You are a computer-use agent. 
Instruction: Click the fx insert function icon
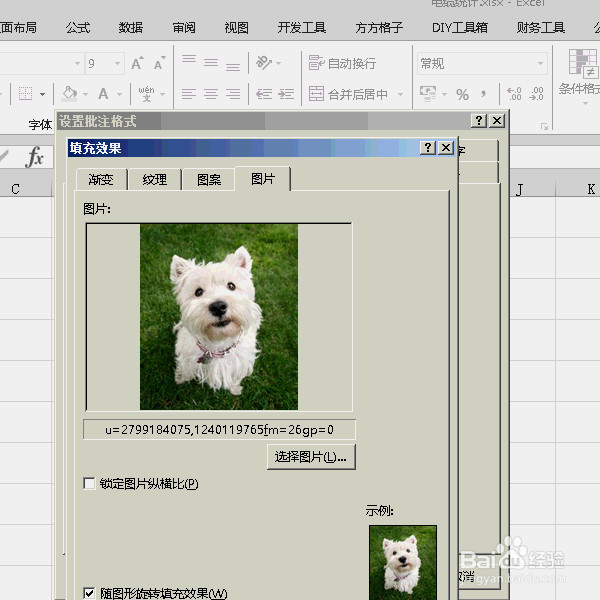tap(34, 157)
